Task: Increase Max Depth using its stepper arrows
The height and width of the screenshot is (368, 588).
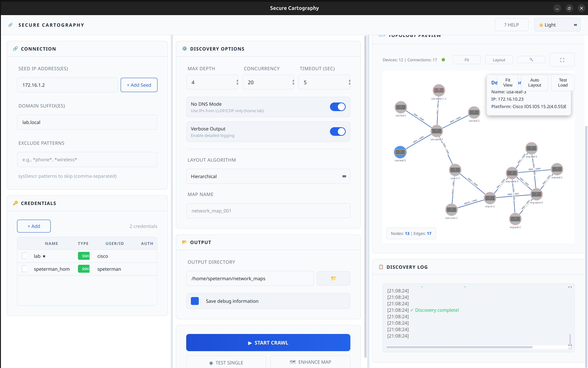Action: tap(237, 81)
